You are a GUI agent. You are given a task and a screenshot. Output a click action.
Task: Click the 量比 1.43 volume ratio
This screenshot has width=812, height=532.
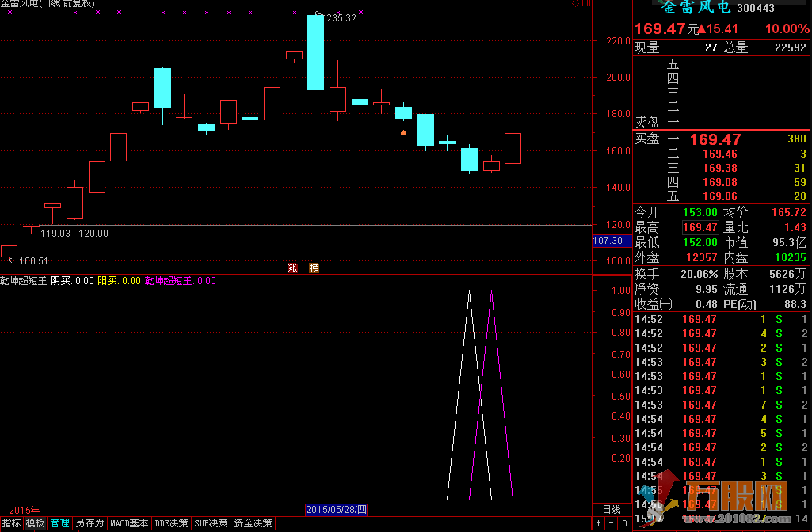[x=795, y=227]
